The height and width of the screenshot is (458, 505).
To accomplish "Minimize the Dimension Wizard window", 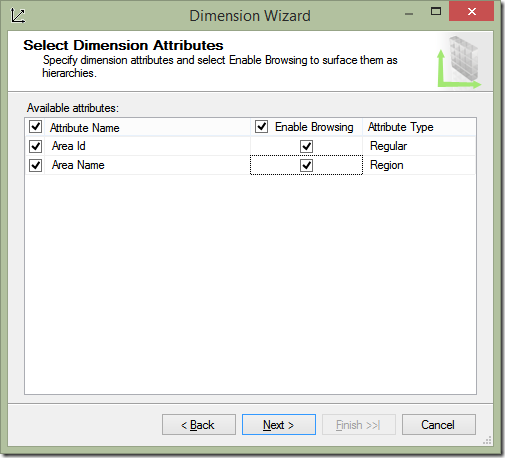I will (x=409, y=14).
